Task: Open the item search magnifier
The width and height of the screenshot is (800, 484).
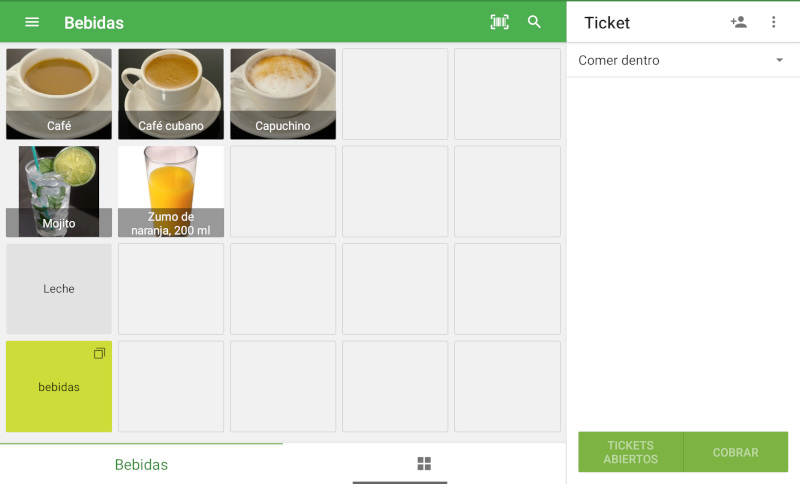Action: pos(534,22)
